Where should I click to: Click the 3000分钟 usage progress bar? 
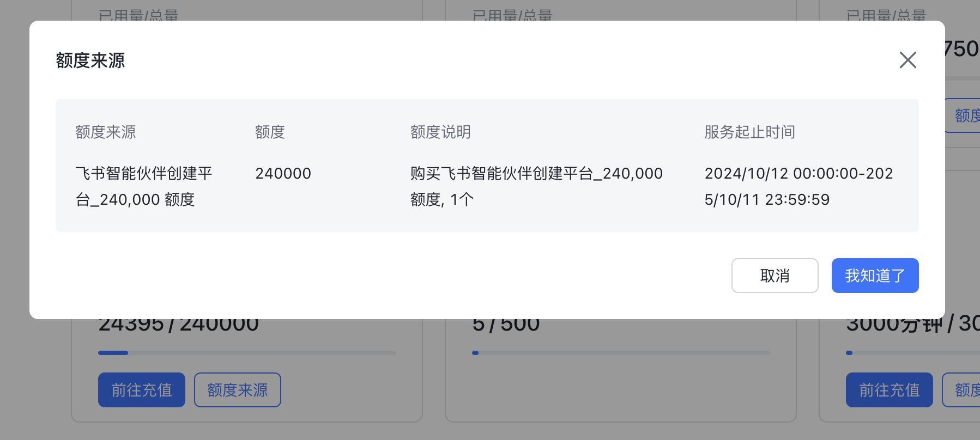click(x=913, y=353)
